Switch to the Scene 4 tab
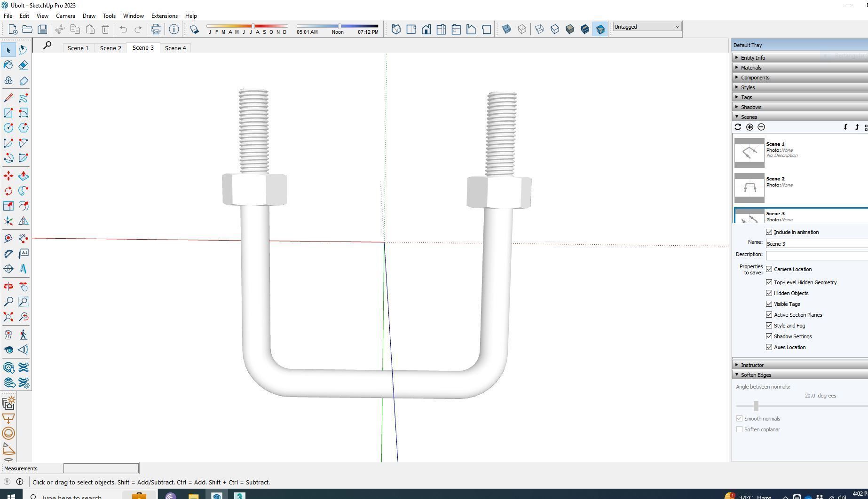 pos(175,48)
